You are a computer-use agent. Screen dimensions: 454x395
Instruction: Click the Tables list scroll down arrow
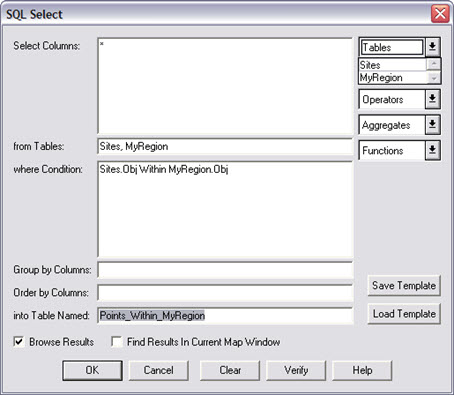[x=434, y=78]
